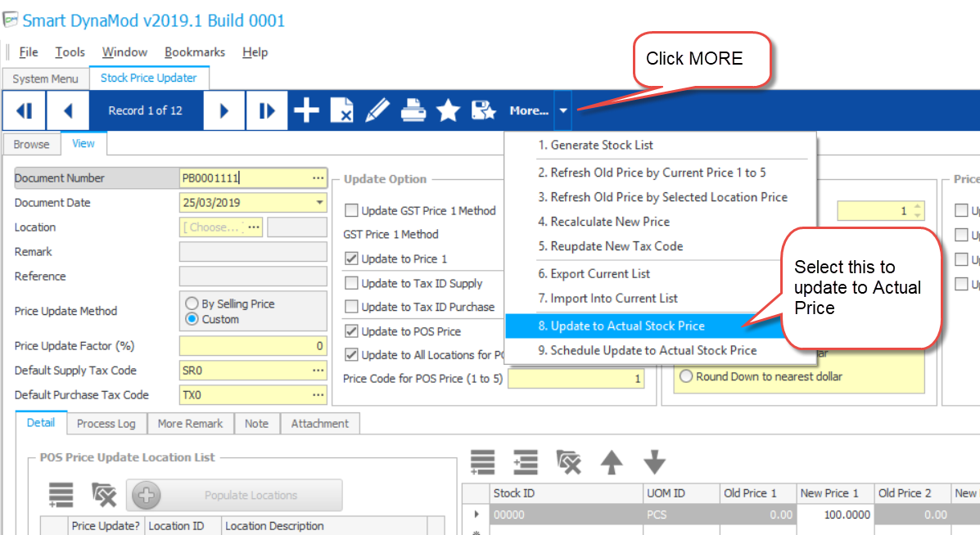
Task: Select Custom price update method
Action: coord(192,319)
